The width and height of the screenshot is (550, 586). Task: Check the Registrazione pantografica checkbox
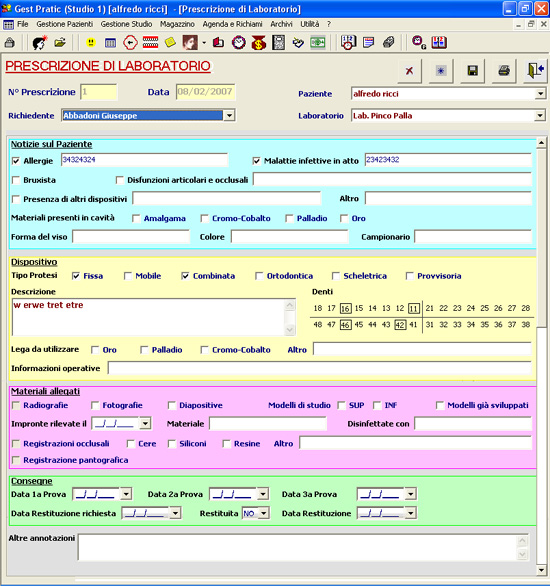[16, 460]
